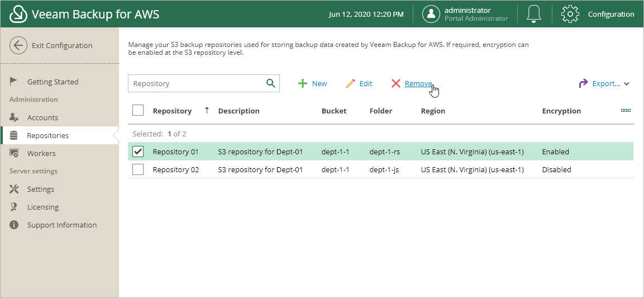Click the Export... button text
Image resolution: width=644 pixels, height=298 pixels.
[606, 83]
